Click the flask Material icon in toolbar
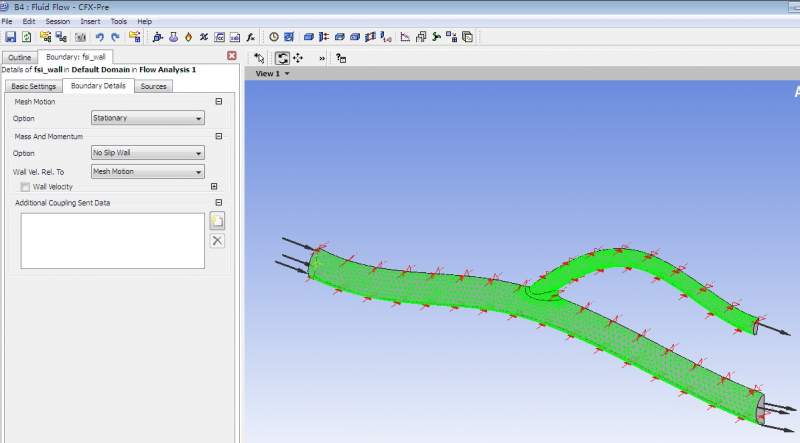The width and height of the screenshot is (800, 443). point(172,37)
